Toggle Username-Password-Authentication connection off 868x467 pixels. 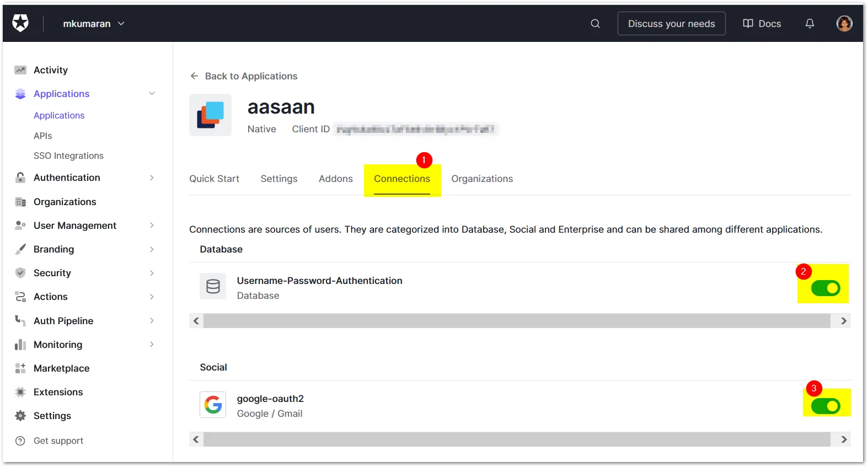(x=826, y=288)
